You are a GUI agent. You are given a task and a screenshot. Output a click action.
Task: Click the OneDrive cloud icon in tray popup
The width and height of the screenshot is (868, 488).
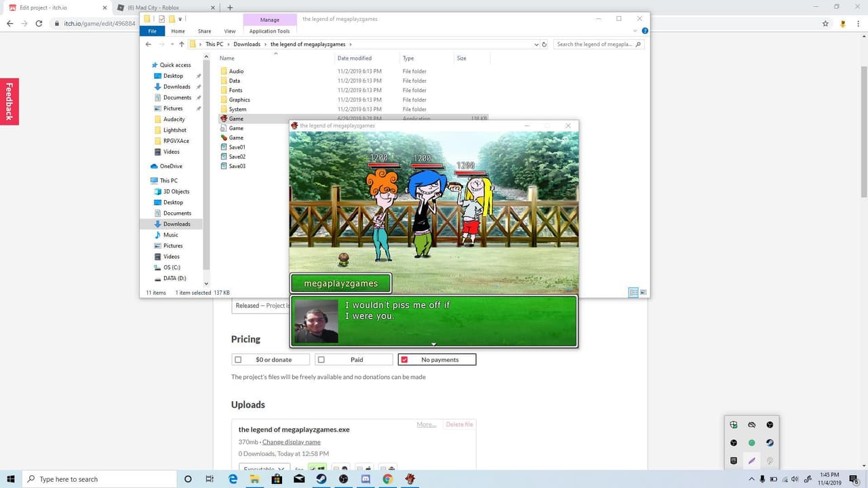point(751,425)
